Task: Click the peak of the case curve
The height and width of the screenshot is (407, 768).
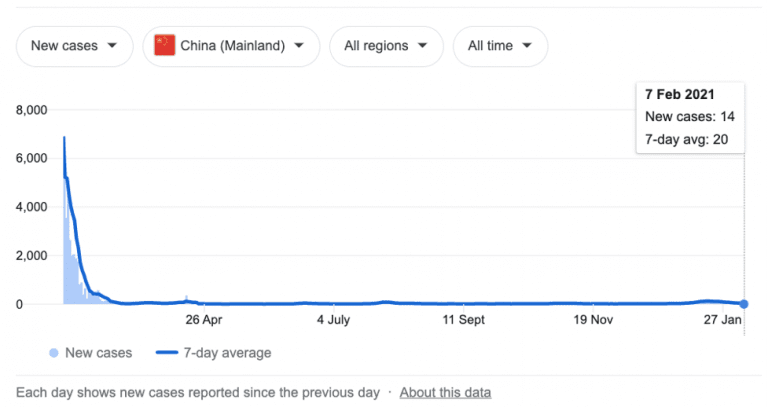Action: (x=64, y=138)
